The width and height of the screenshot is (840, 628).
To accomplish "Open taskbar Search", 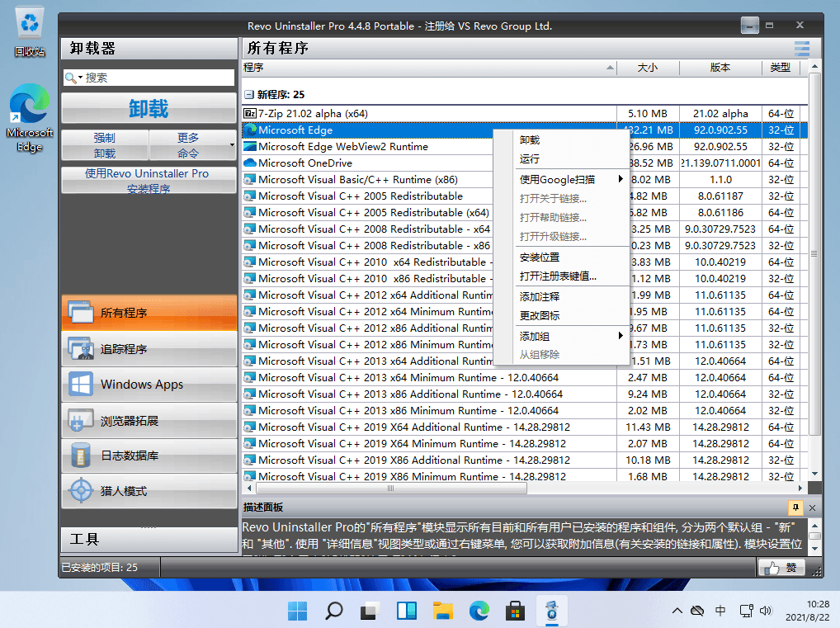I will pyautogui.click(x=333, y=611).
